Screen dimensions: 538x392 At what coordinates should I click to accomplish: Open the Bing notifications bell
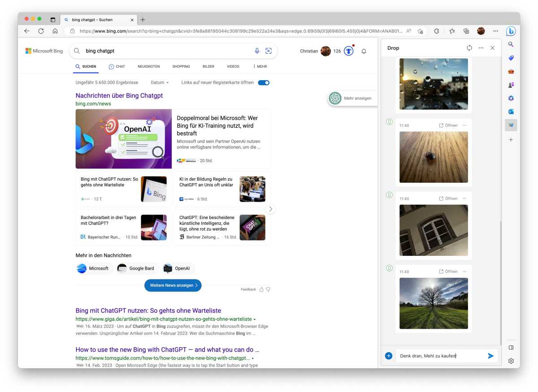click(364, 51)
